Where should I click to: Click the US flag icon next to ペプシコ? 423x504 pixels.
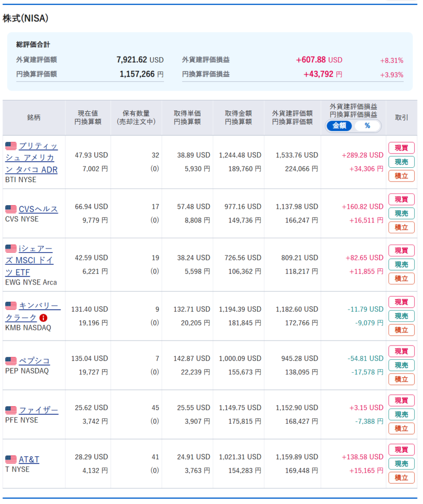(11, 361)
